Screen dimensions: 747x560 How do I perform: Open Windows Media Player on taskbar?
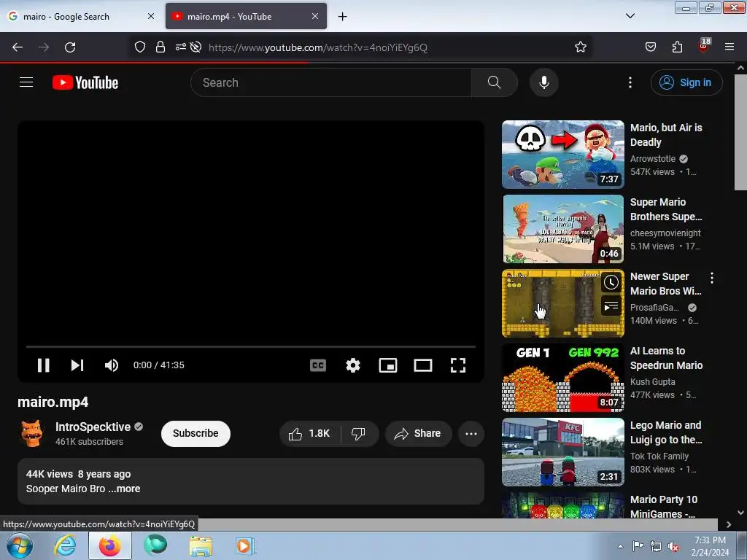pos(245,545)
